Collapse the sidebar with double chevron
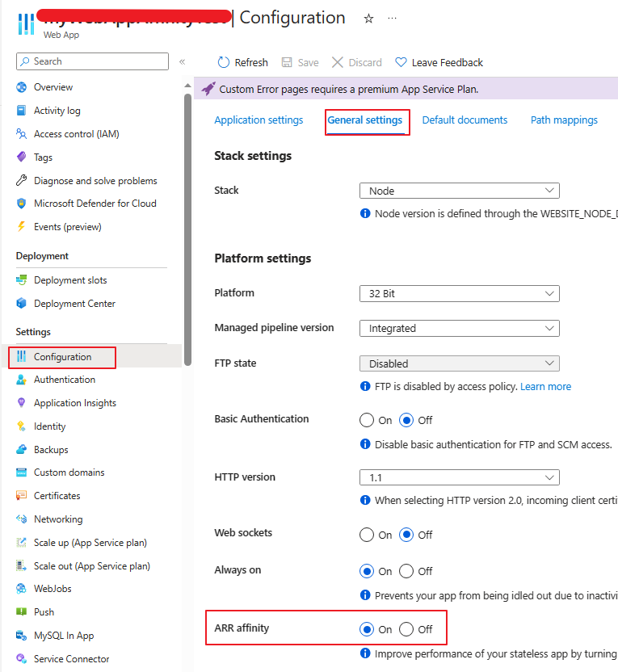The image size is (618, 672). (182, 61)
